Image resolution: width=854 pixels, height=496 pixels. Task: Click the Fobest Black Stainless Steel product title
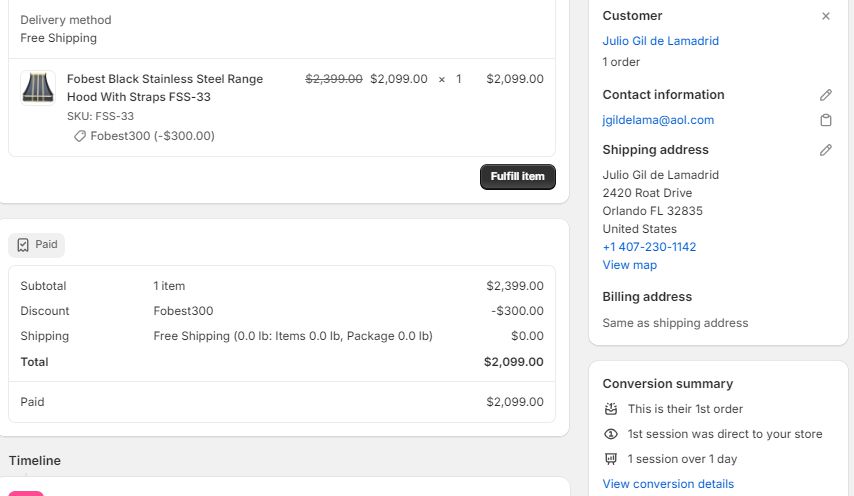[165, 88]
